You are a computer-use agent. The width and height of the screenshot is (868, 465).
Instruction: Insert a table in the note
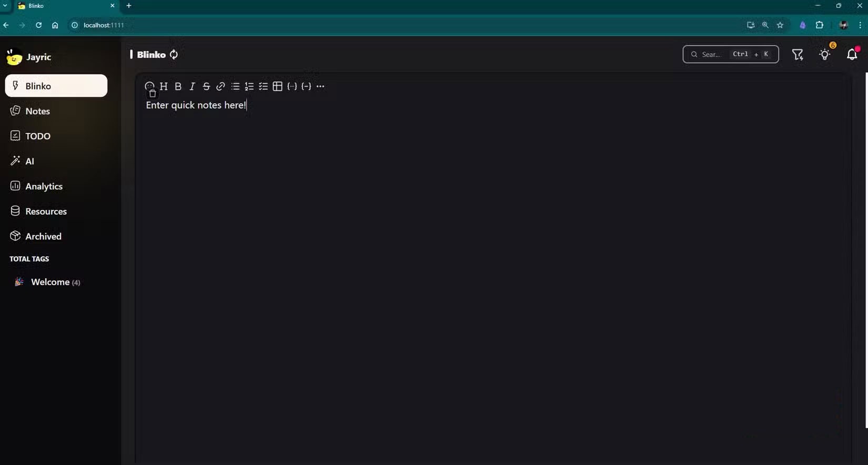pyautogui.click(x=278, y=86)
